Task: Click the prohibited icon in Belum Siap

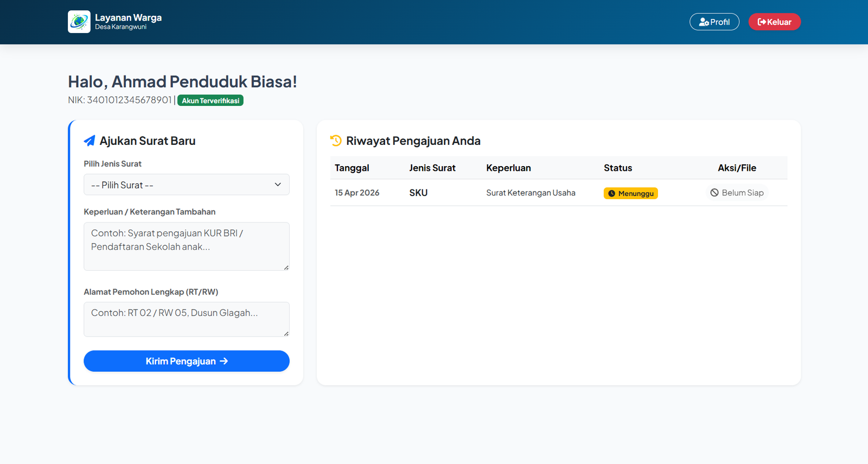Action: point(714,193)
